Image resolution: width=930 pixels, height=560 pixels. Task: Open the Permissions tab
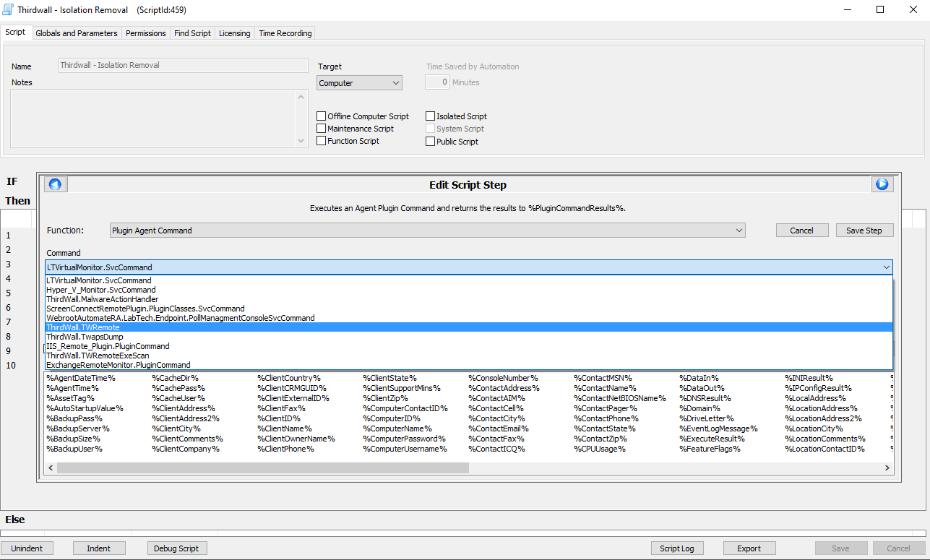[146, 33]
